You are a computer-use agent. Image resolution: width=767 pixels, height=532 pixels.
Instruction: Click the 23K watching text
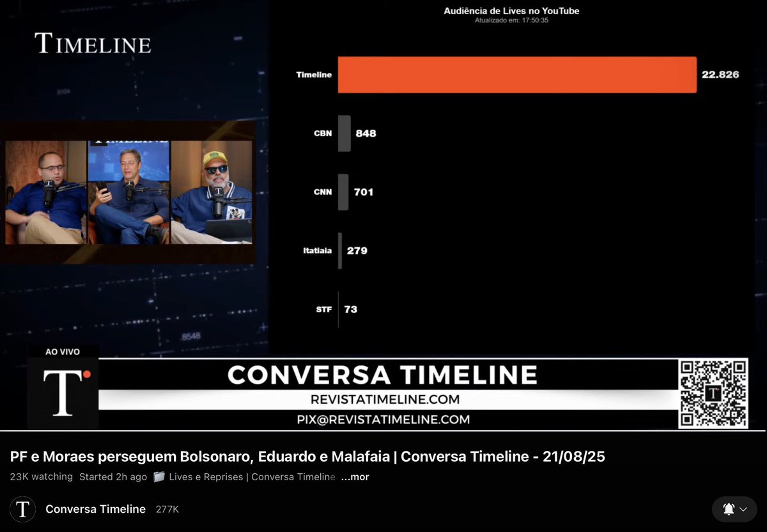click(42, 476)
